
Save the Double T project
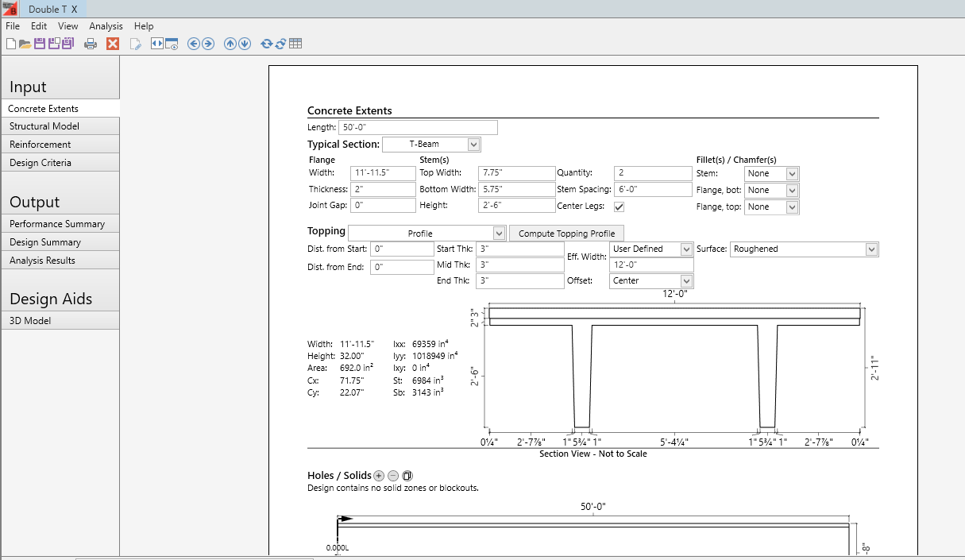(x=39, y=43)
